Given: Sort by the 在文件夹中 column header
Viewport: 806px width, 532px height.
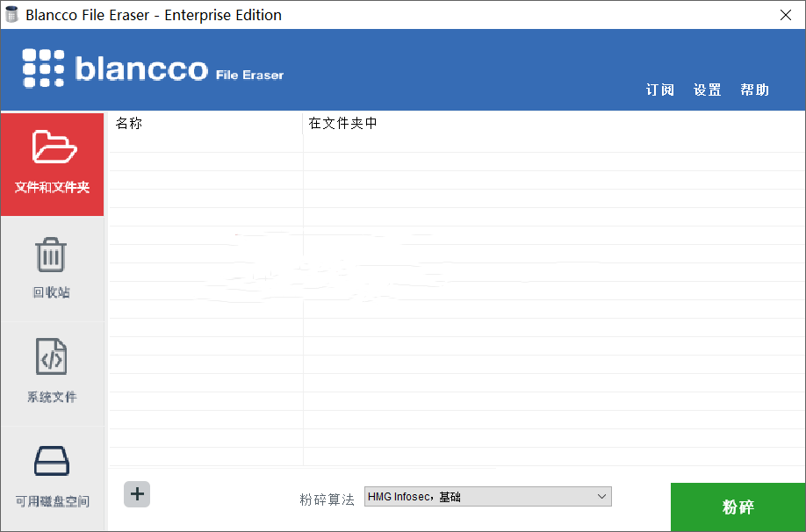Looking at the screenshot, I should pyautogui.click(x=554, y=124).
